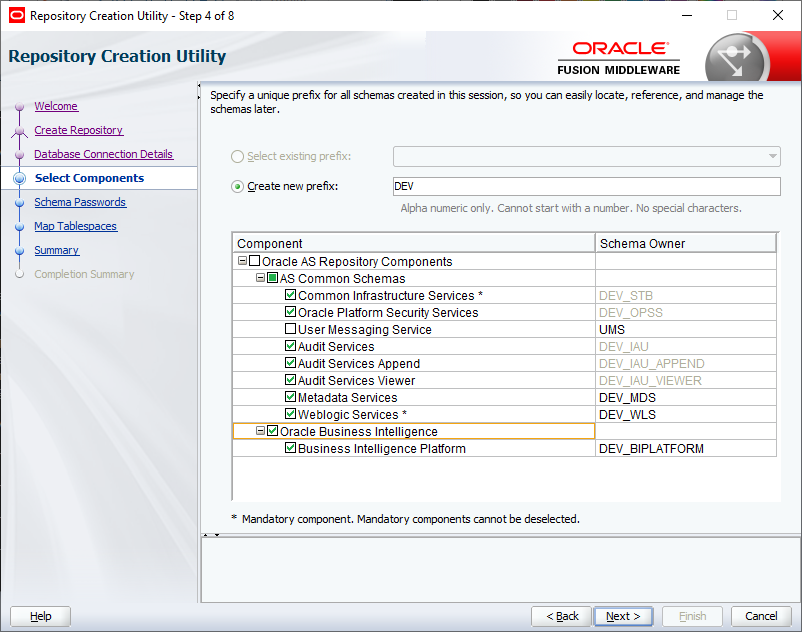Navigate to the Database Connection Details step
Screen dimensions: 802x632
[x=106, y=153]
